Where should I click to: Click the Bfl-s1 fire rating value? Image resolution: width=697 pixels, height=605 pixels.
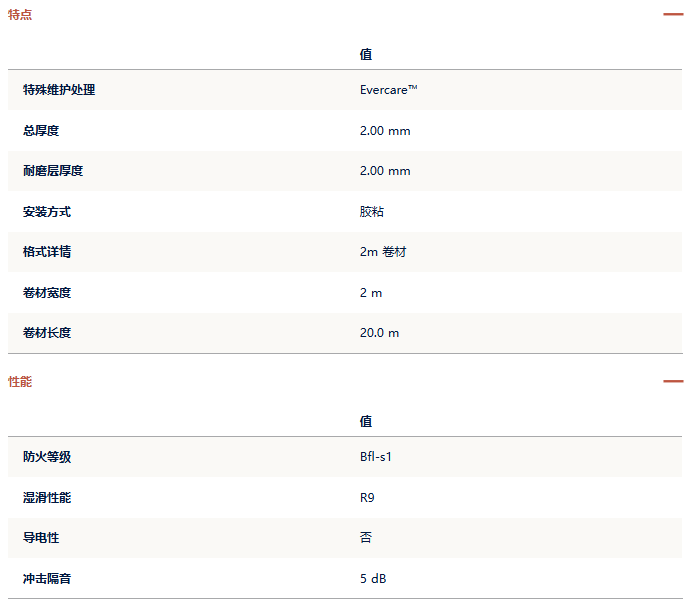click(377, 457)
